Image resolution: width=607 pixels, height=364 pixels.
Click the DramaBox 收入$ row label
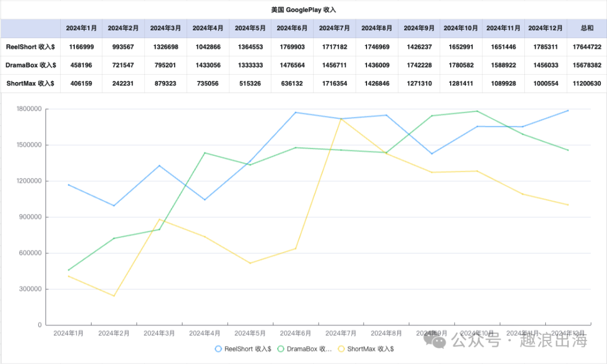point(30,65)
